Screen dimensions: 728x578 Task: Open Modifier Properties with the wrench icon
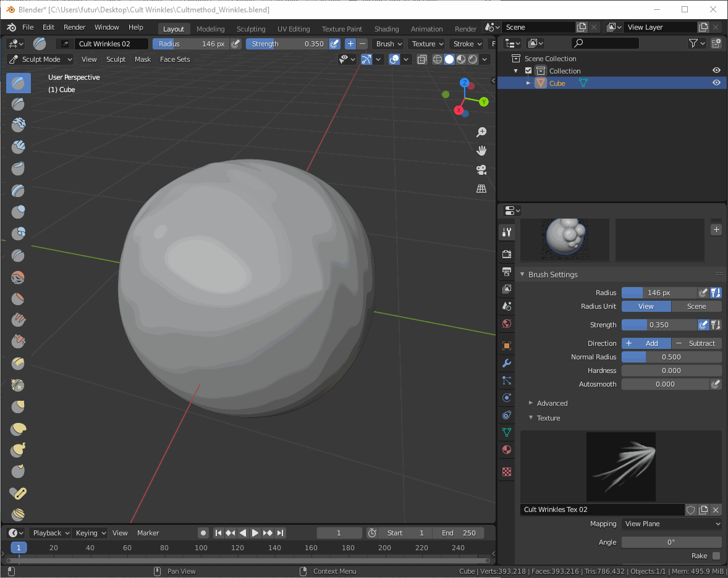pos(507,363)
